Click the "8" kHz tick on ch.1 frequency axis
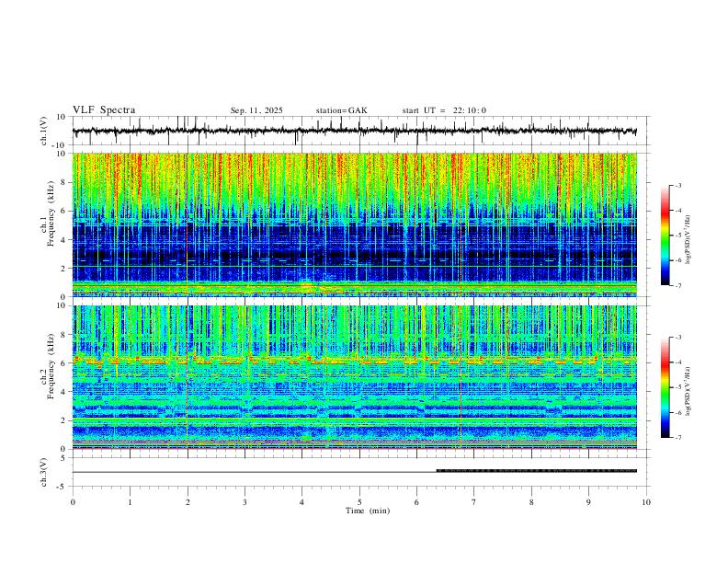This screenshot has height=563, width=728. (x=64, y=182)
